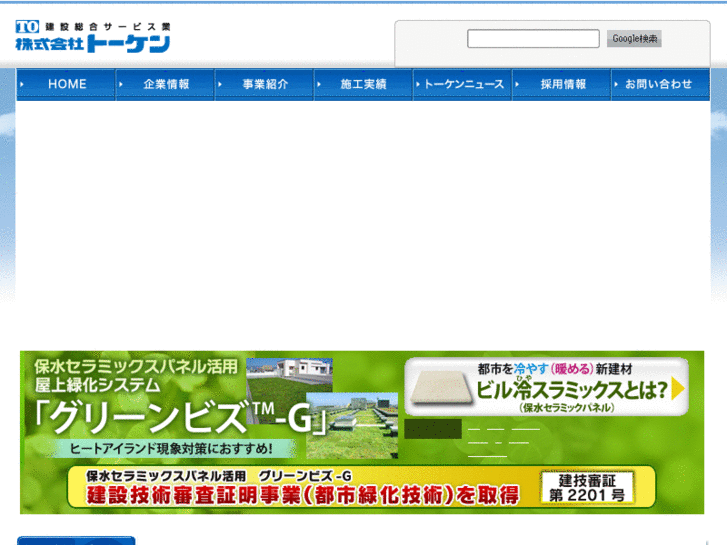The width and height of the screenshot is (727, 545).
Task: Click the 建設技術審査証明事業 yellow banner
Action: [362, 487]
